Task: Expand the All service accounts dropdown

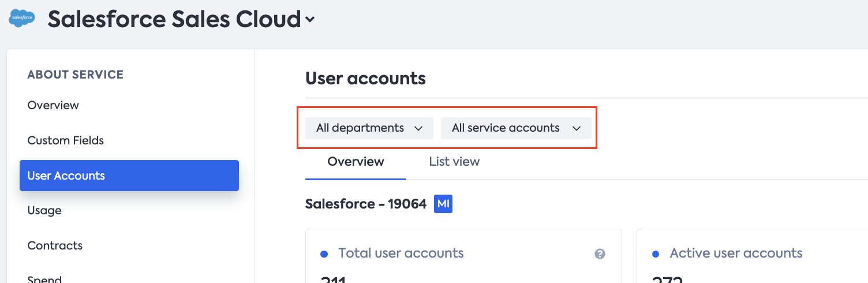Action: [x=516, y=128]
